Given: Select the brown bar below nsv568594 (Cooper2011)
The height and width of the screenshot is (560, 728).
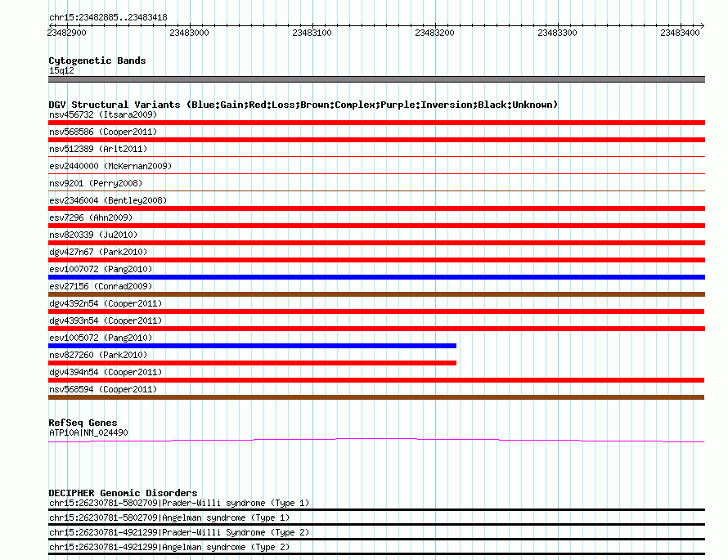Looking at the screenshot, I should [376, 397].
